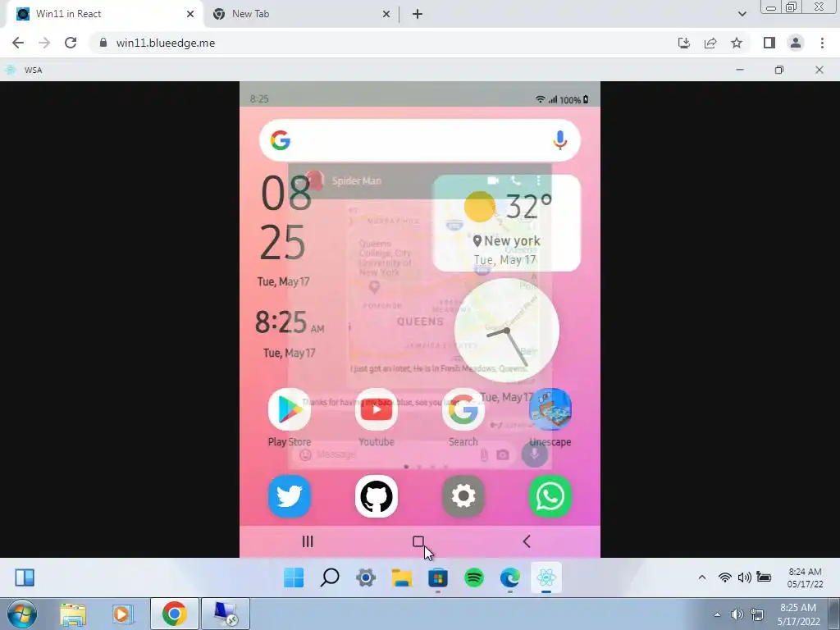This screenshot has width=840, height=630.
Task: Share this page from Chrome toolbar
Action: click(x=710, y=43)
